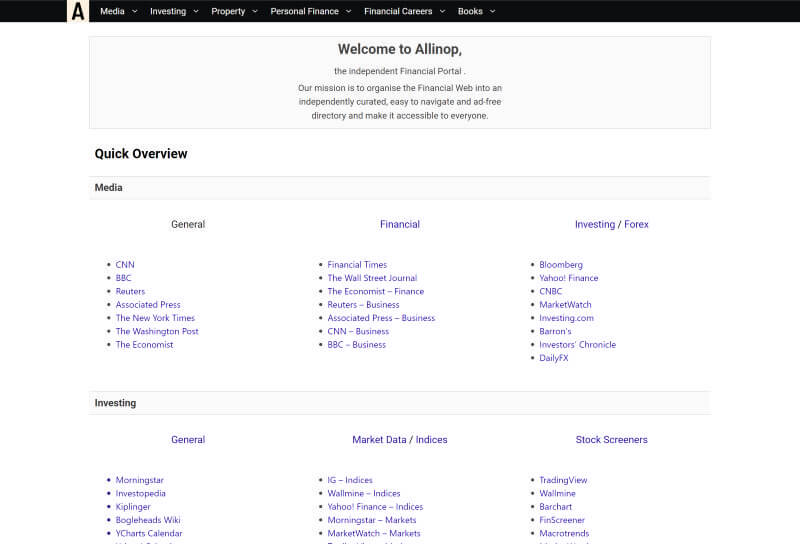
Task: Open the Investing.com link
Action: (x=566, y=317)
